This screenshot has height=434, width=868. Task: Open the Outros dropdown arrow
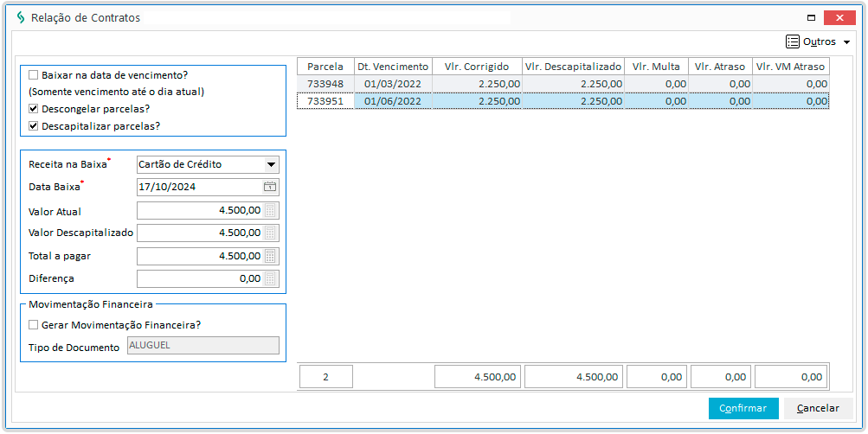point(846,42)
